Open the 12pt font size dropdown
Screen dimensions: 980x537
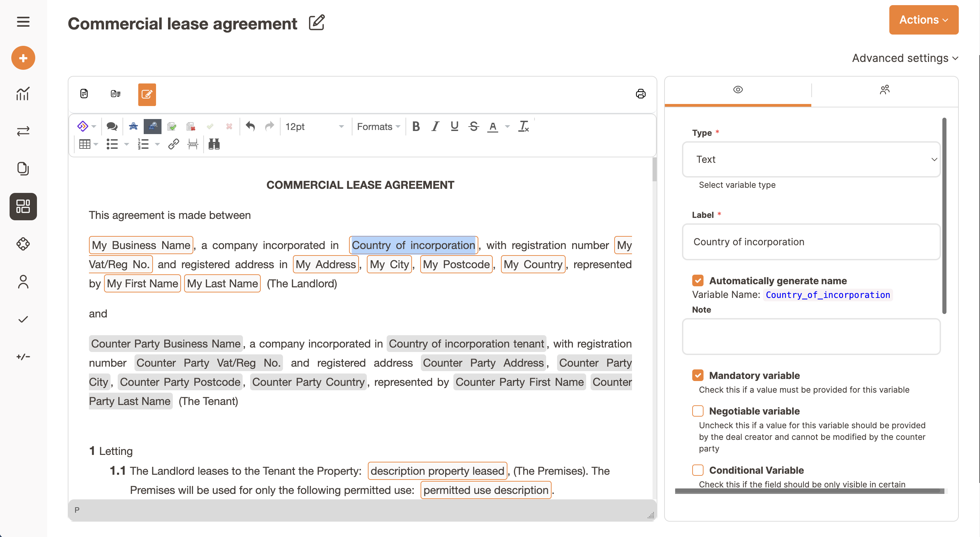point(314,127)
